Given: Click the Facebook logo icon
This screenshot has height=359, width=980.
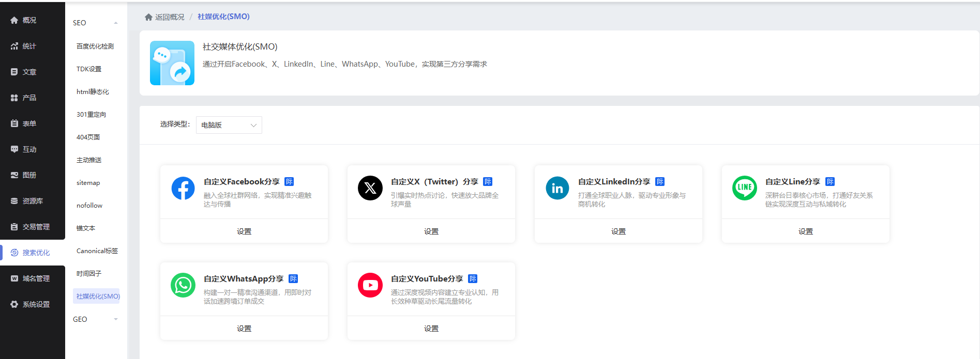Looking at the screenshot, I should click(183, 188).
